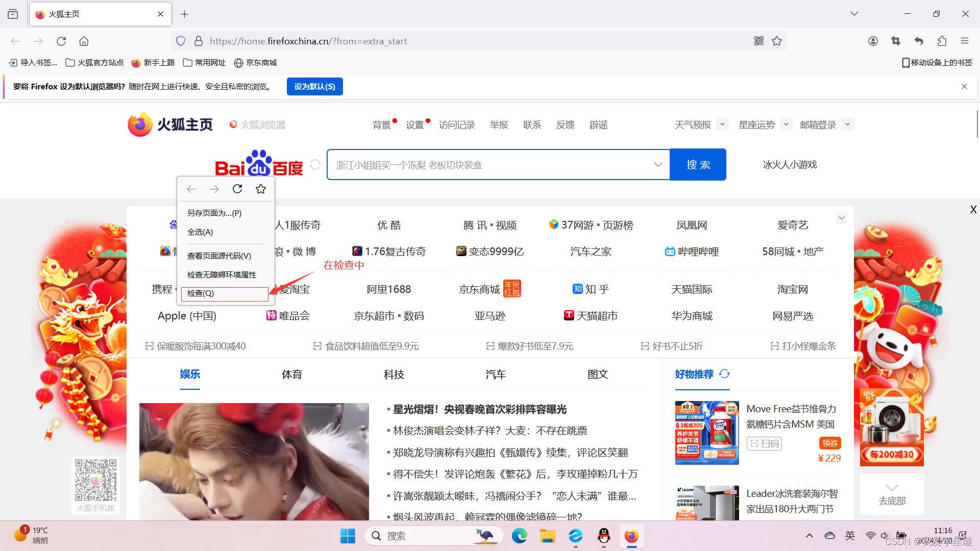Open the Firefox home page button
Image resolution: width=980 pixels, height=551 pixels.
84,41
